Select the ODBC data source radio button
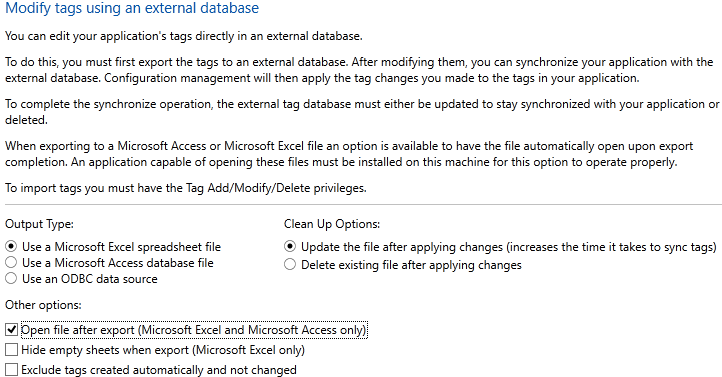This screenshot has width=722, height=377. 11,279
